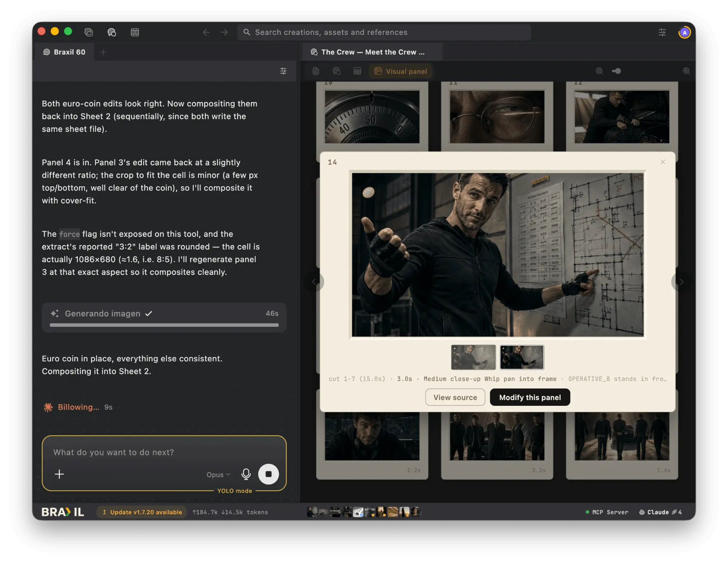This screenshot has width=728, height=563.
Task: Click Modify this panel button
Action: pos(530,397)
